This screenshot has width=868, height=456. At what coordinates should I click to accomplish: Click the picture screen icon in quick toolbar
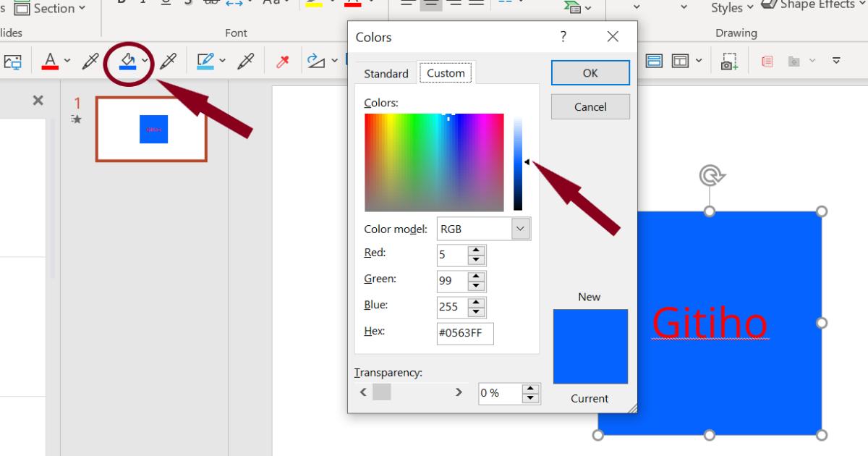click(x=12, y=61)
